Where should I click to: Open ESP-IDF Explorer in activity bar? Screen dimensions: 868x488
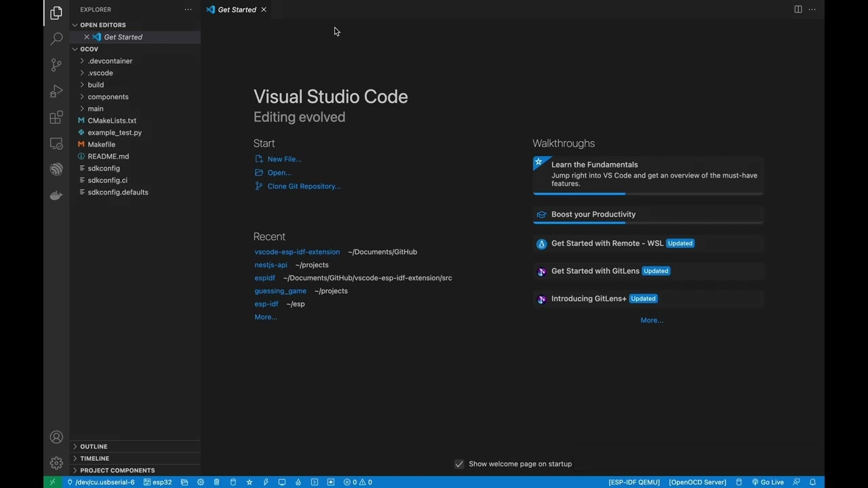click(56, 169)
